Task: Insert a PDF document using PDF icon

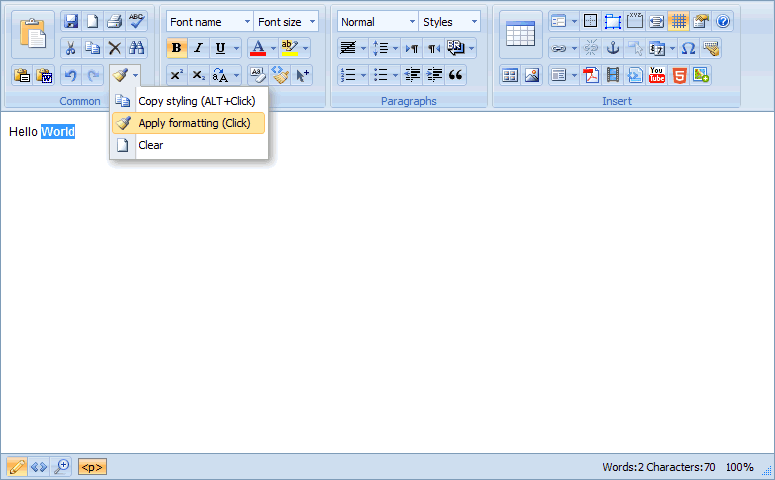Action: (x=591, y=75)
